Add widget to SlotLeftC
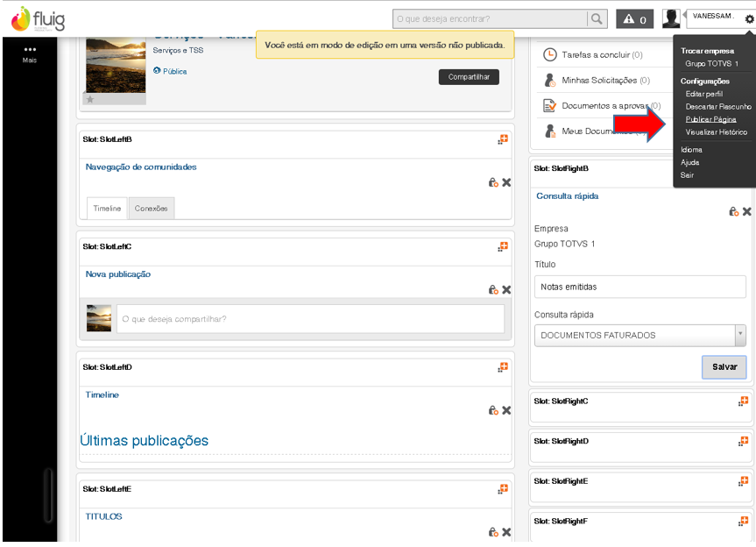This screenshot has width=756, height=547. [503, 246]
